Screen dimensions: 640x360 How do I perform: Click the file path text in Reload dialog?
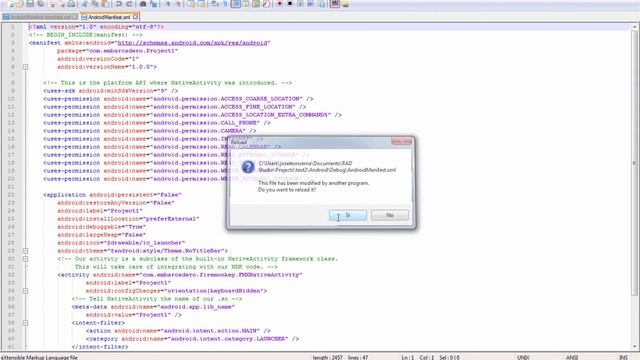click(327, 167)
